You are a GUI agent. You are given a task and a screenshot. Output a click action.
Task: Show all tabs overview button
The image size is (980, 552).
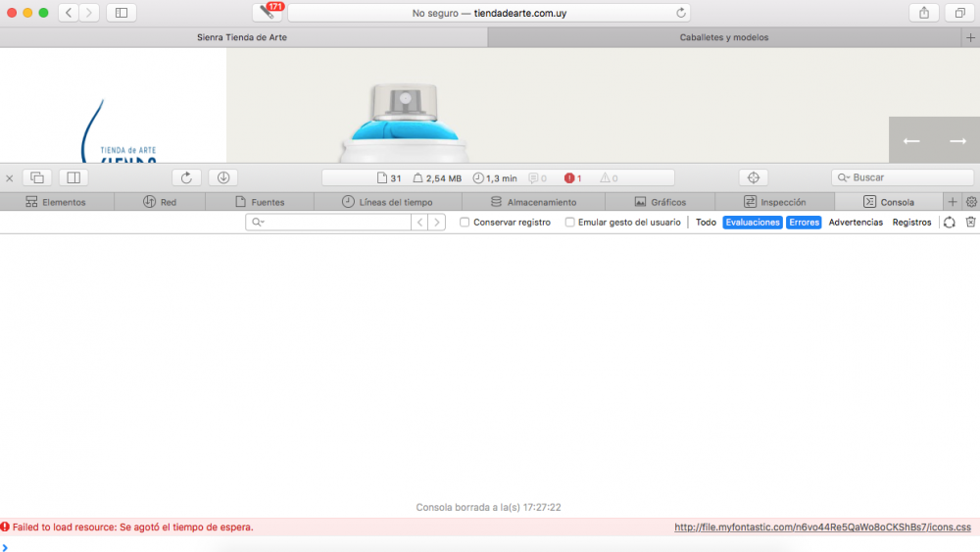click(960, 13)
